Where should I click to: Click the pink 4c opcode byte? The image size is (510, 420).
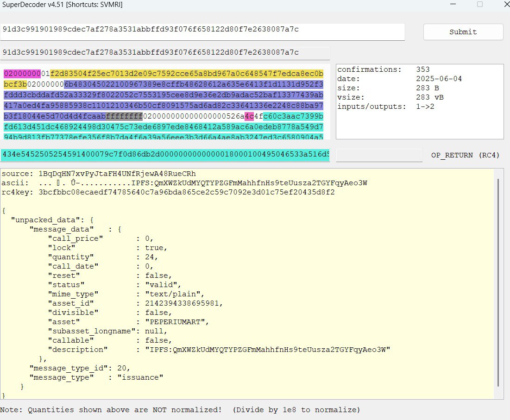(249, 115)
